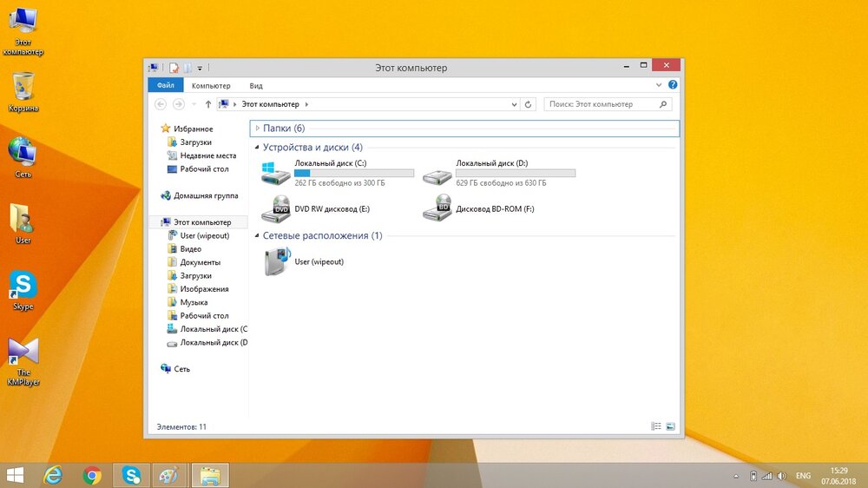Click the search box Поиск: Этот компьютер
868x488 pixels.
click(603, 104)
